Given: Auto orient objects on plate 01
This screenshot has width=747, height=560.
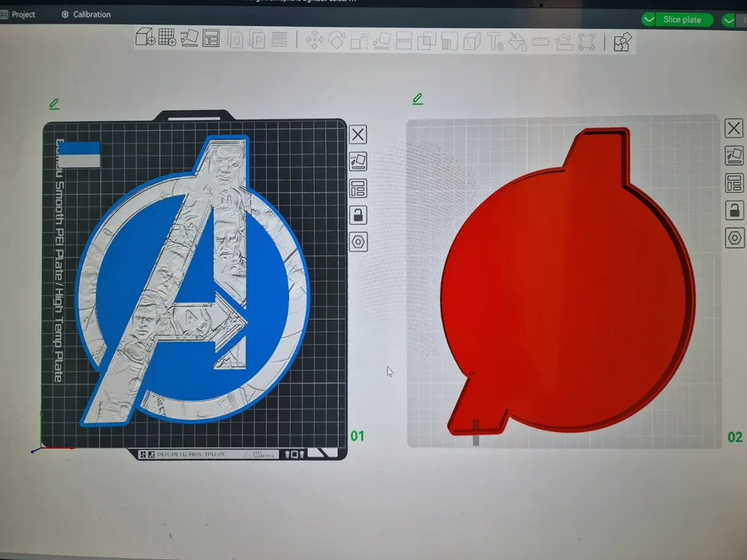Looking at the screenshot, I should tap(358, 161).
